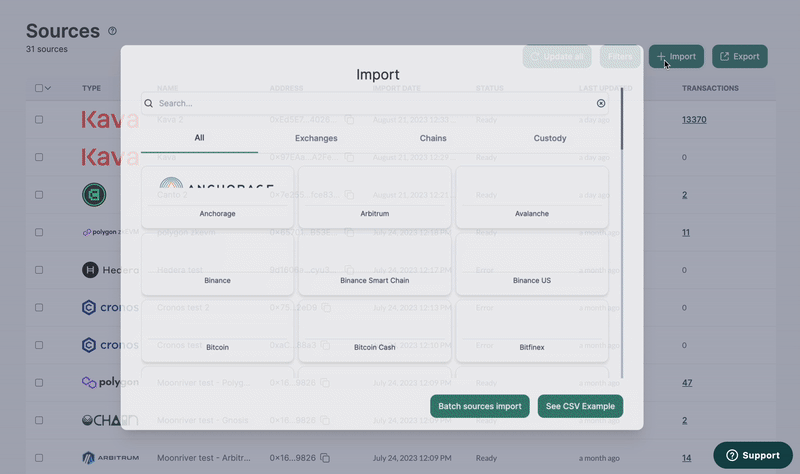Open the 13370 transactions link
Viewport: 800px width, 474px height.
694,119
